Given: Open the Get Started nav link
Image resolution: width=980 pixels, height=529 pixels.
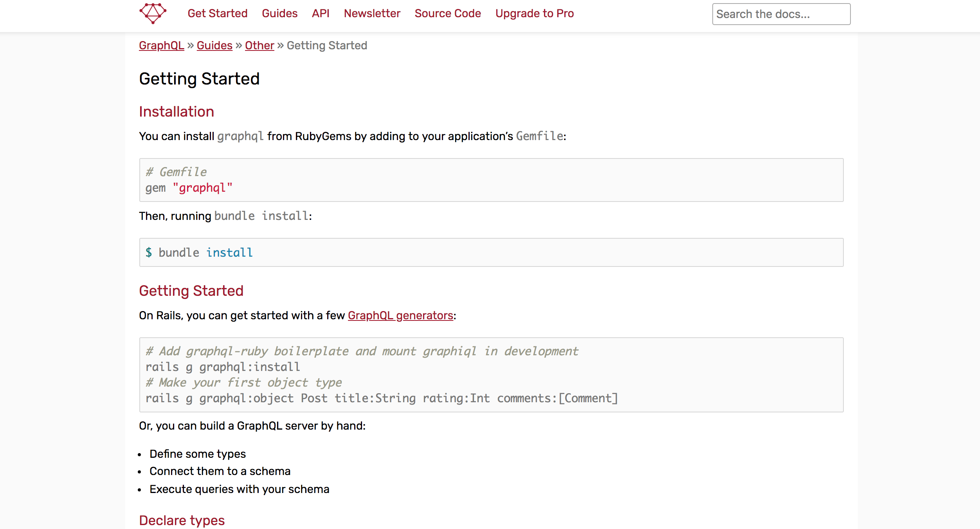Looking at the screenshot, I should (218, 13).
